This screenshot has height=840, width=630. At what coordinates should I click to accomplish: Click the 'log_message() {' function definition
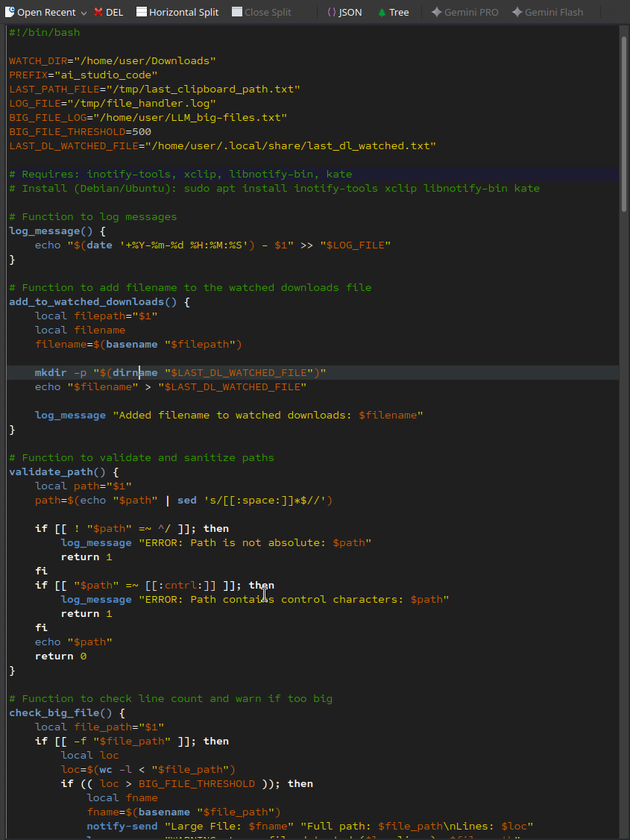click(x=57, y=231)
